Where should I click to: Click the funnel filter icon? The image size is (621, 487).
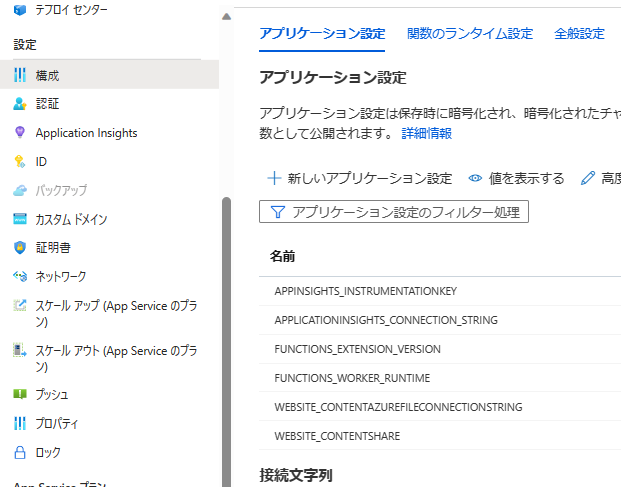278,212
